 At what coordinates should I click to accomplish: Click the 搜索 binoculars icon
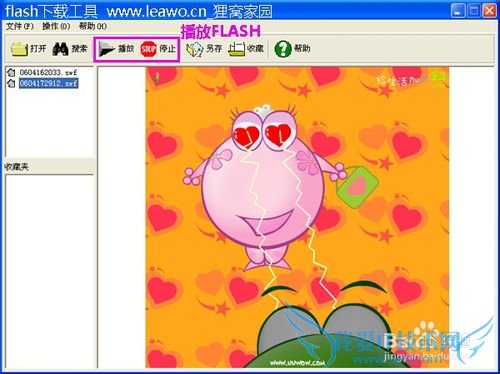click(x=60, y=49)
